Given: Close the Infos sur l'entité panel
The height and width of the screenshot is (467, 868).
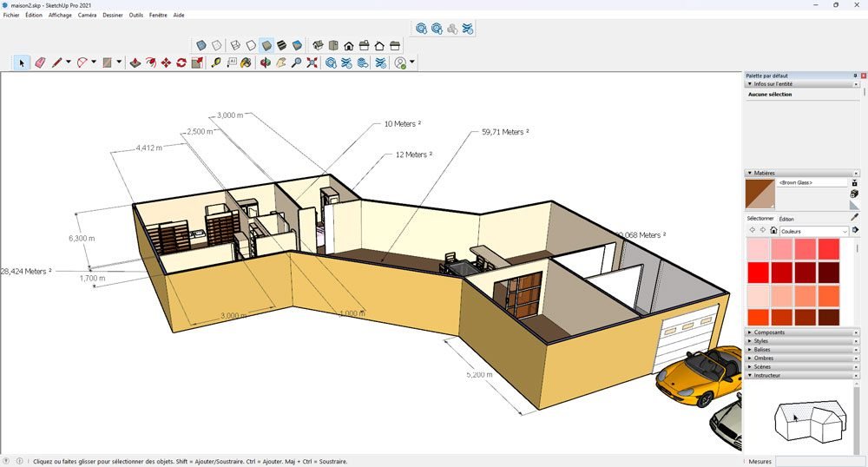Looking at the screenshot, I should 856,84.
